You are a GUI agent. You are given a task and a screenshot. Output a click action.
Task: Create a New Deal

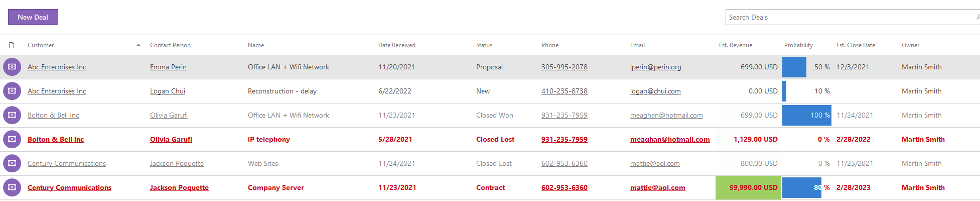pos(33,17)
